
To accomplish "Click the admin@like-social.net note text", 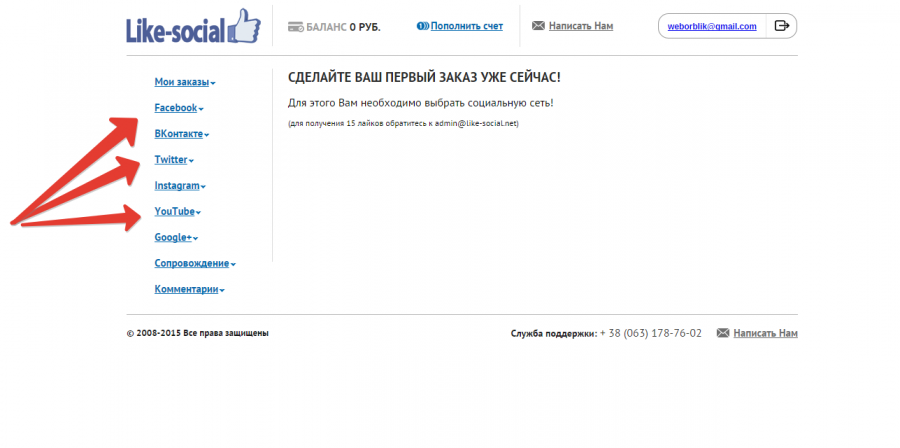I will [403, 123].
